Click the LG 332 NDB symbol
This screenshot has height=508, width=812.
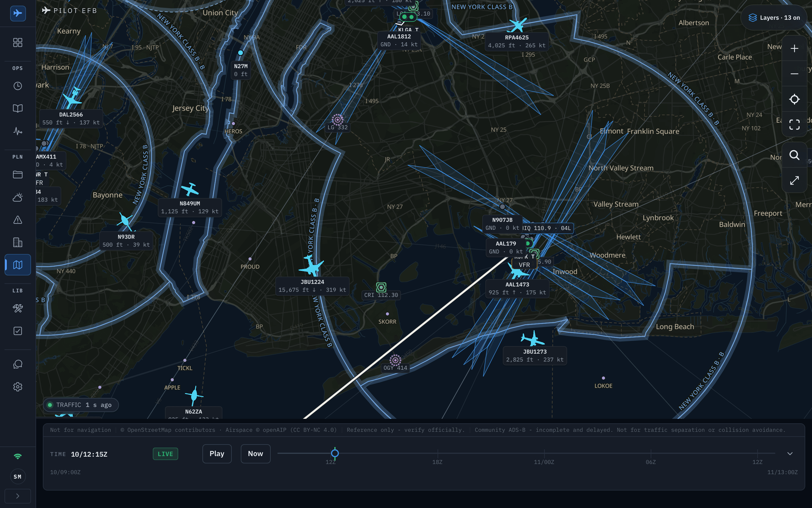point(337,120)
